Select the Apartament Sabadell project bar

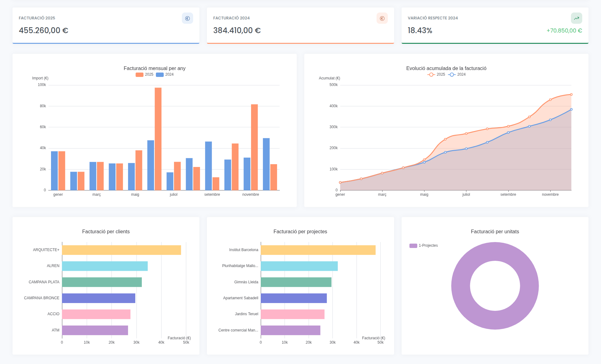click(x=294, y=298)
